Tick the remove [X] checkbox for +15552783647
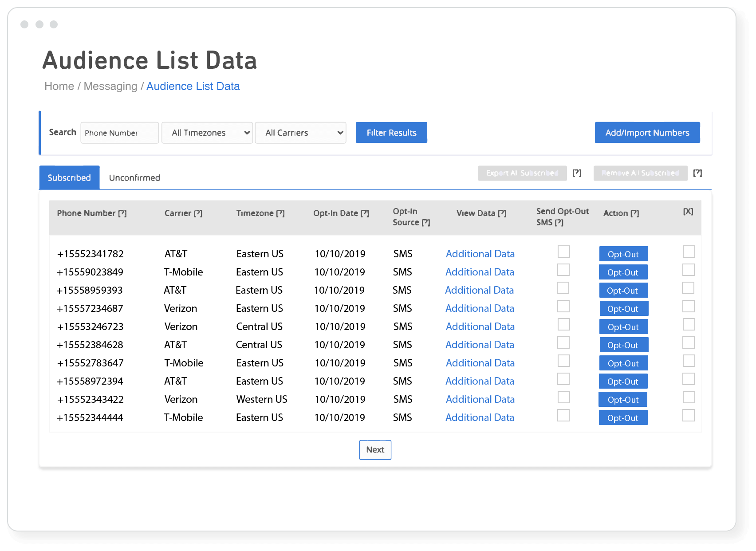 (x=689, y=361)
